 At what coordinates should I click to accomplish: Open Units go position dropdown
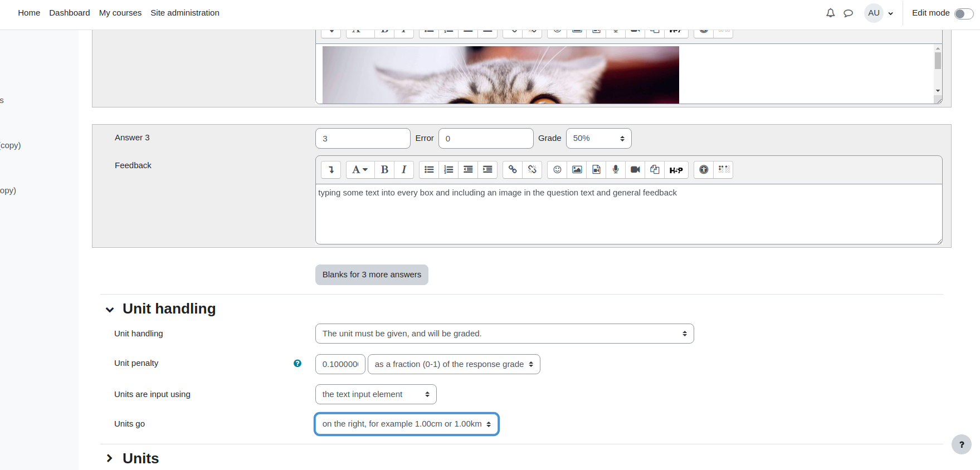point(407,424)
